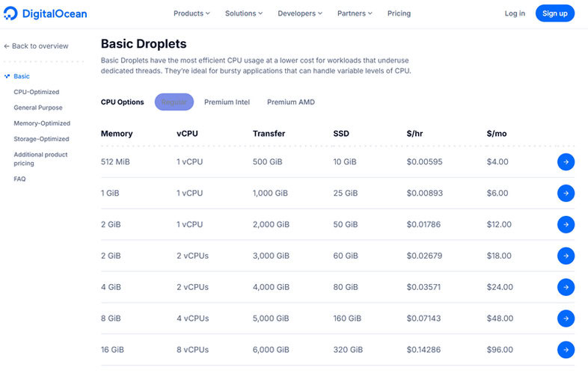Screen dimensions: 588x373
Task: Click arrow button for 512 MiB droplet
Action: coord(566,162)
